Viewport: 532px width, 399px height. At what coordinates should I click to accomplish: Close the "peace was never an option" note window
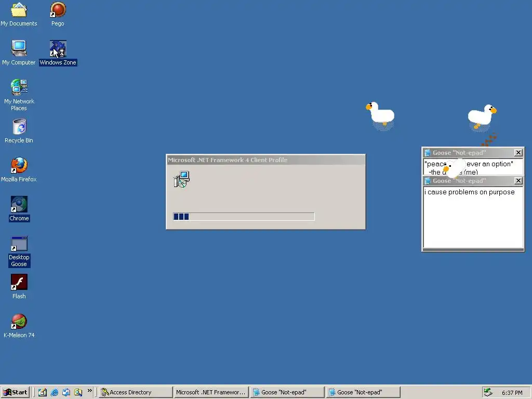click(x=518, y=153)
